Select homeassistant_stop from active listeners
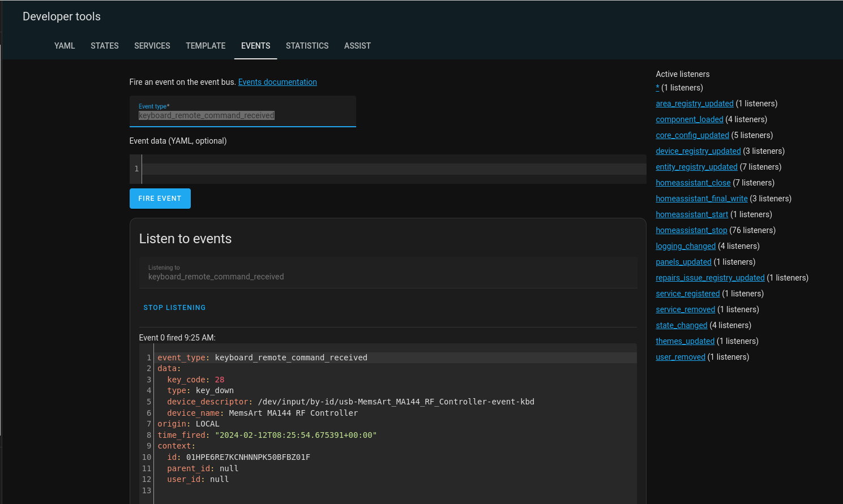This screenshot has height=504, width=843. [691, 230]
